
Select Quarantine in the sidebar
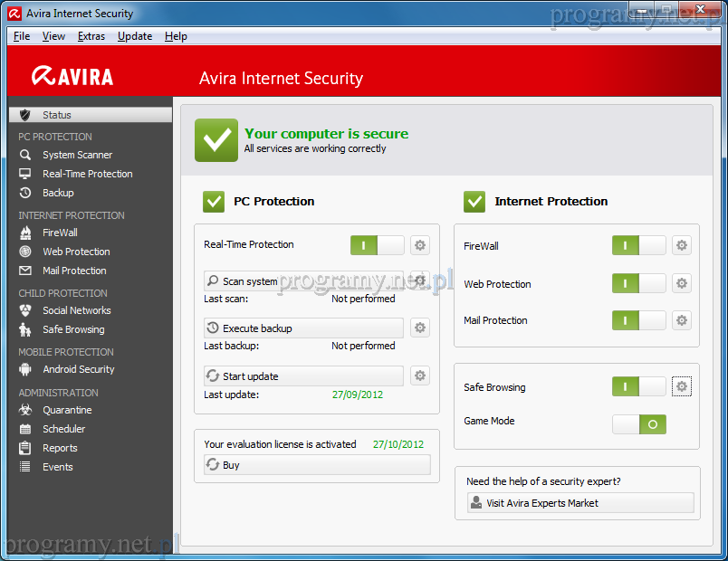click(67, 410)
